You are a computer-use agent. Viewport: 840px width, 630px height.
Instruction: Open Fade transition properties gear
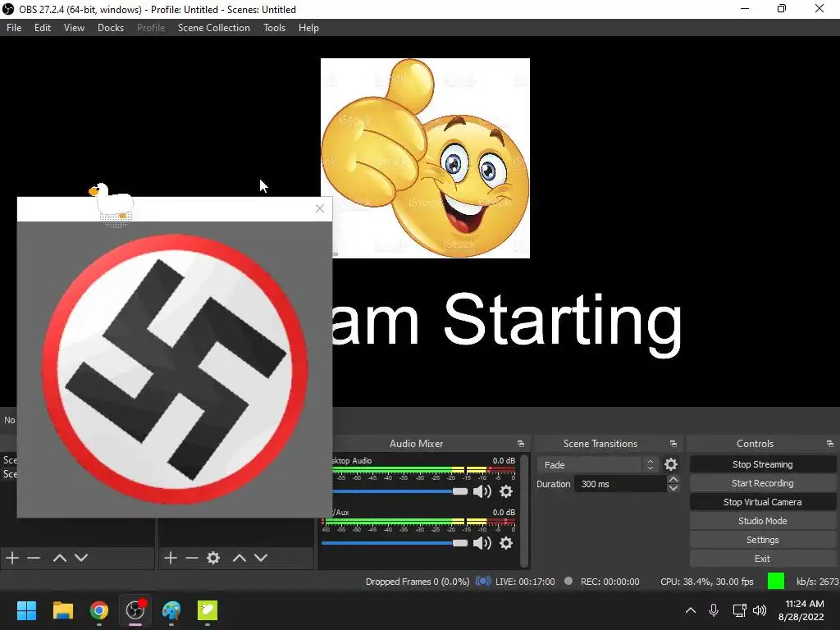click(x=671, y=464)
